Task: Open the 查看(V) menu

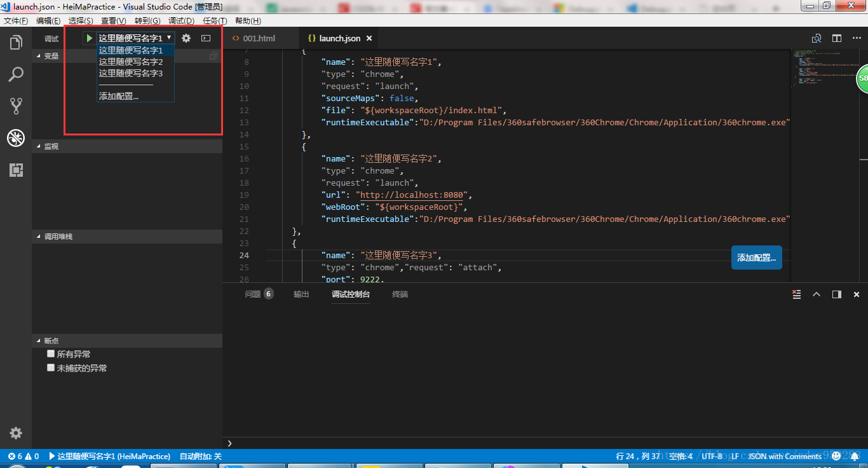Action: (x=114, y=21)
